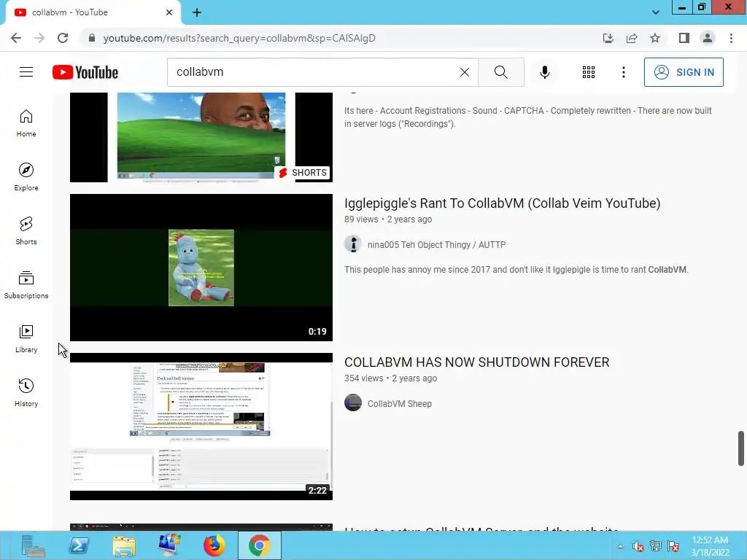
Task: Click CollabVM Sheep channel avatar
Action: 353,402
